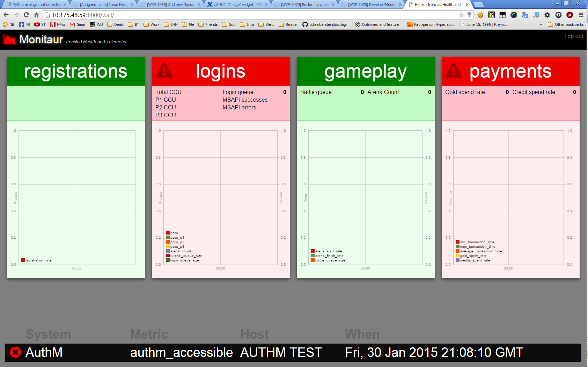Click the pccu_p1 legend color swatch
This screenshot has height=367, width=588.
[x=168, y=238]
